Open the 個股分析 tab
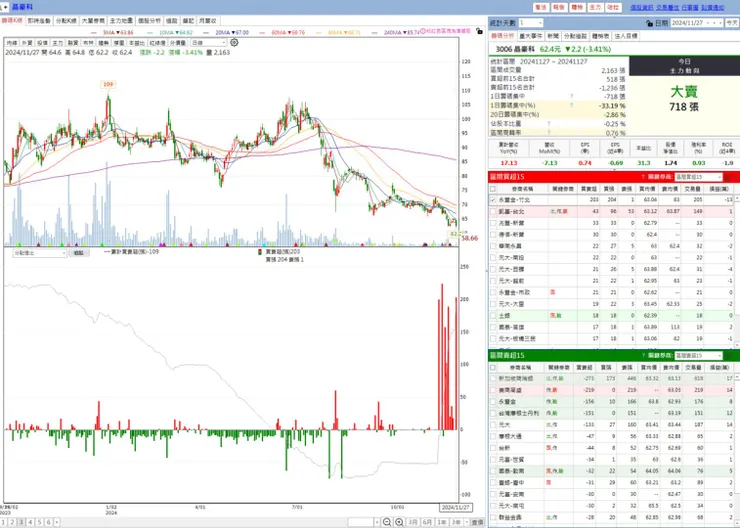The width and height of the screenshot is (740, 528). point(150,21)
